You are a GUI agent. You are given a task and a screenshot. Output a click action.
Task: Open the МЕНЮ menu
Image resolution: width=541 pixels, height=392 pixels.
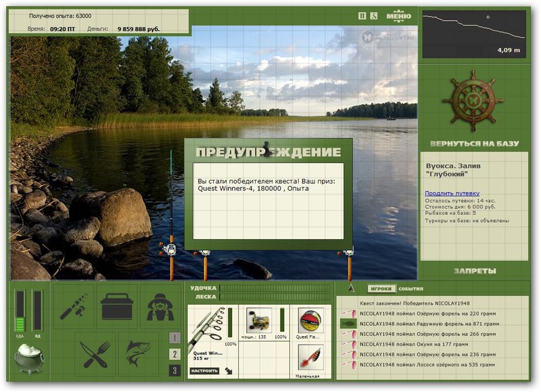point(398,16)
